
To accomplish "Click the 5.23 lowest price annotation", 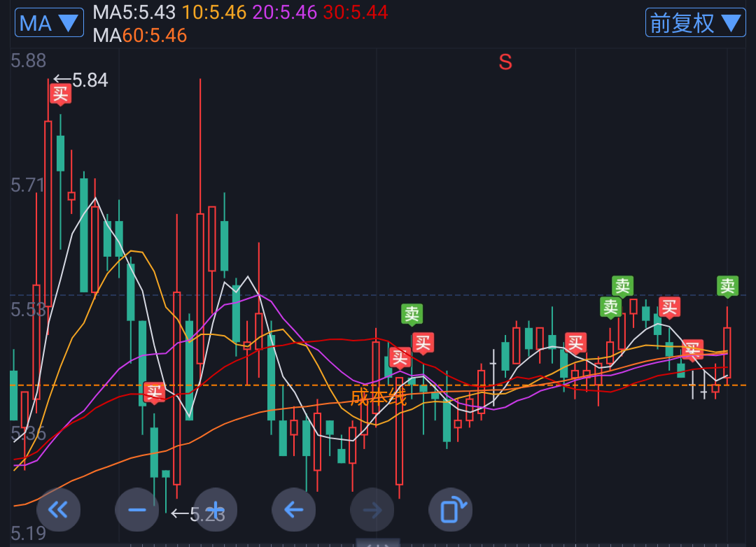I will pos(199,515).
